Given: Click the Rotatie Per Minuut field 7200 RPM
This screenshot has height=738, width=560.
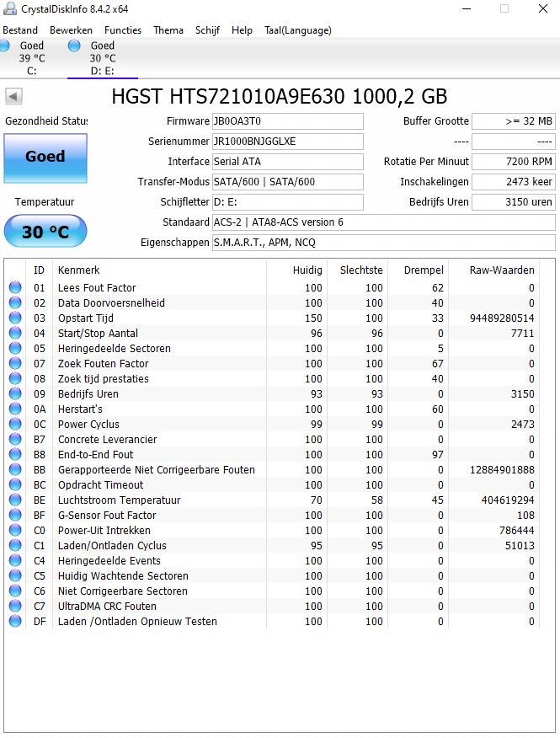Looking at the screenshot, I should click(x=514, y=162).
